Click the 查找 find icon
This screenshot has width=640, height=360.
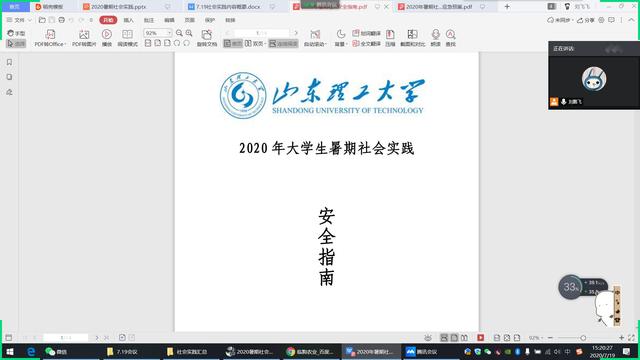point(450,38)
